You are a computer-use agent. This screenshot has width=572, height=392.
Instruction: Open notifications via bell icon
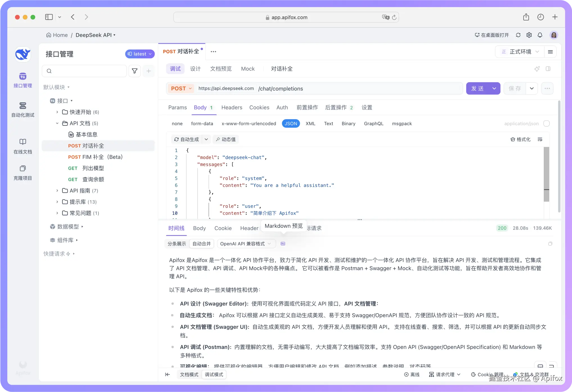tap(540, 35)
